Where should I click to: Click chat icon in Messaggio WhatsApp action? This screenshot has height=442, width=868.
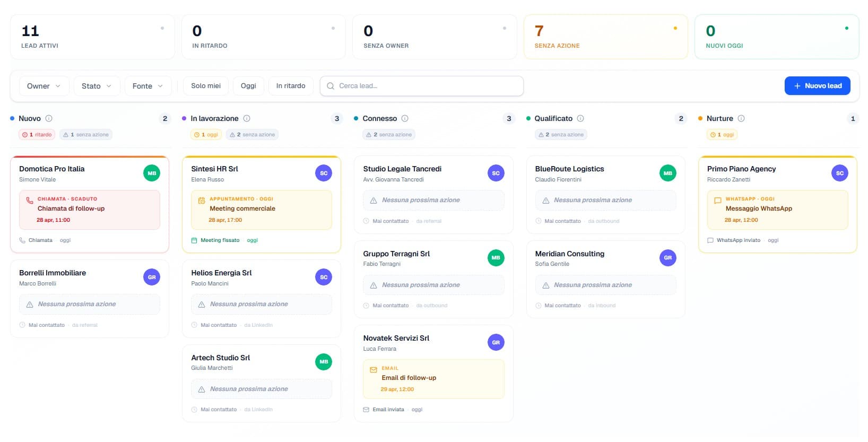(717, 201)
